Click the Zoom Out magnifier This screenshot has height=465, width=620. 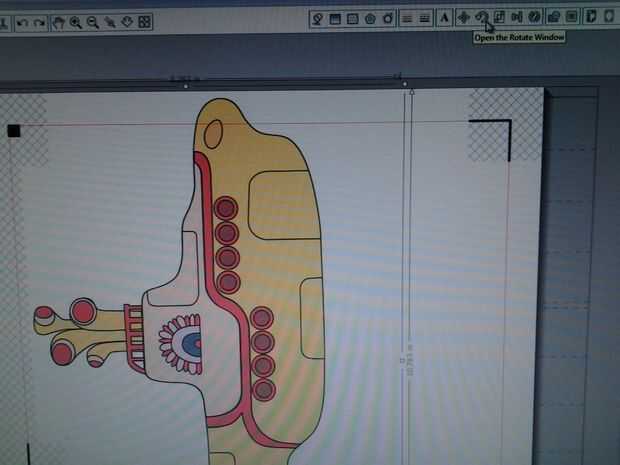pyautogui.click(x=93, y=22)
